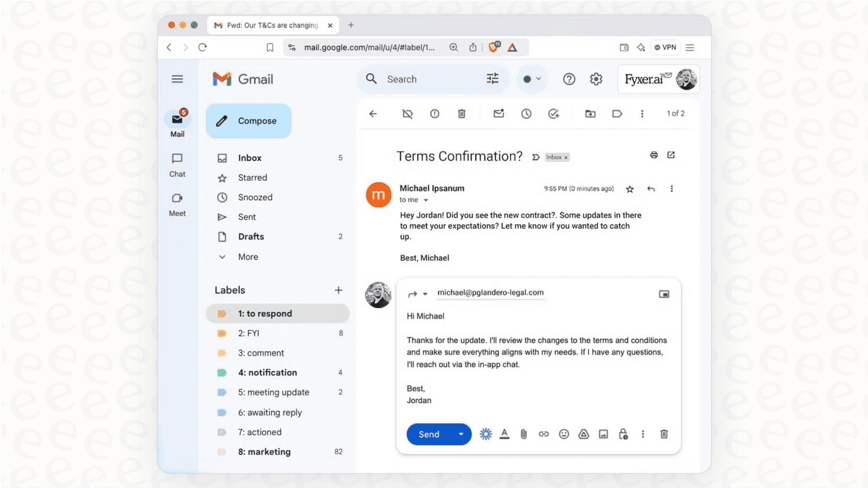Click the orange swatch beside '1: to respond'

coord(223,313)
